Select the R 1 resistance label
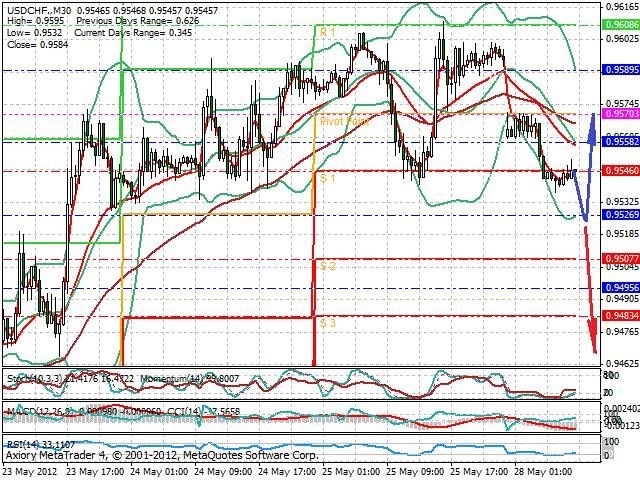This screenshot has height=480, width=640. (x=327, y=32)
